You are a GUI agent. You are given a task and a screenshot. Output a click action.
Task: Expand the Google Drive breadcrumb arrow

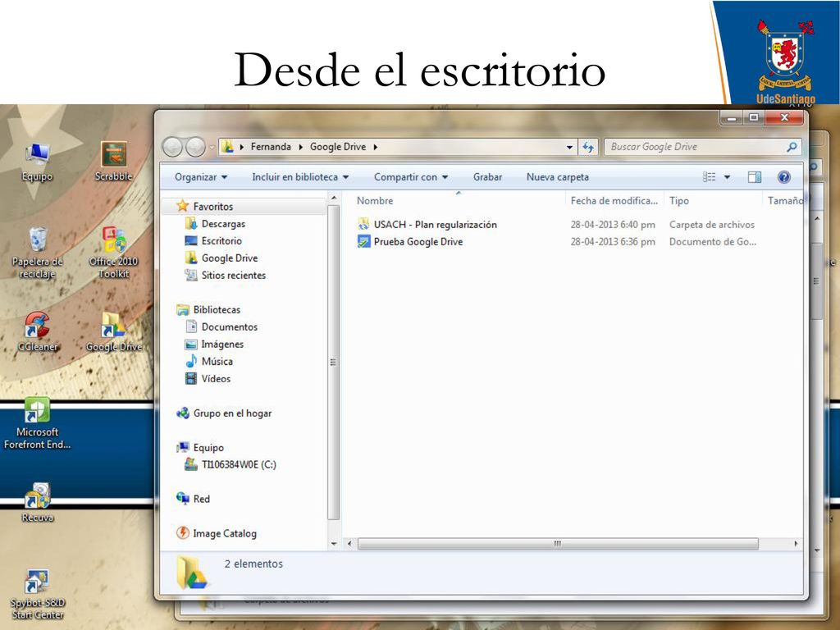point(376,147)
